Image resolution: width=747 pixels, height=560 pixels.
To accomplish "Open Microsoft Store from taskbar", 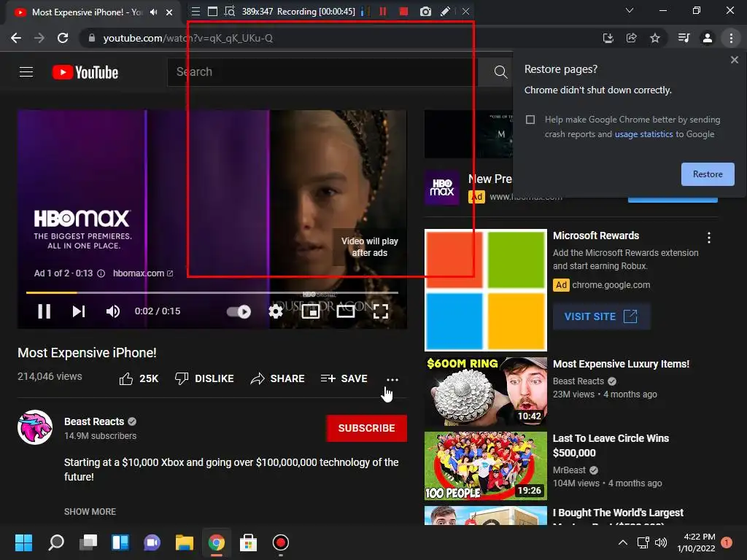I will click(x=248, y=542).
